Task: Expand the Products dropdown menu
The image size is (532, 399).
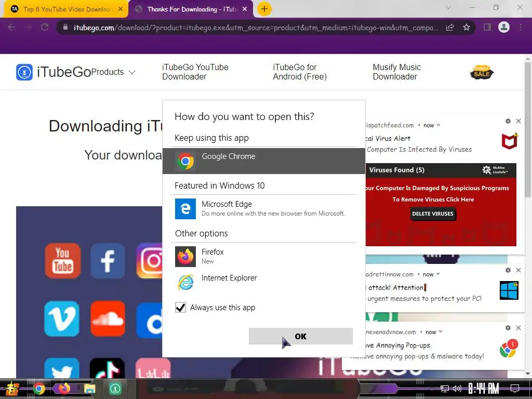Action: pos(113,72)
